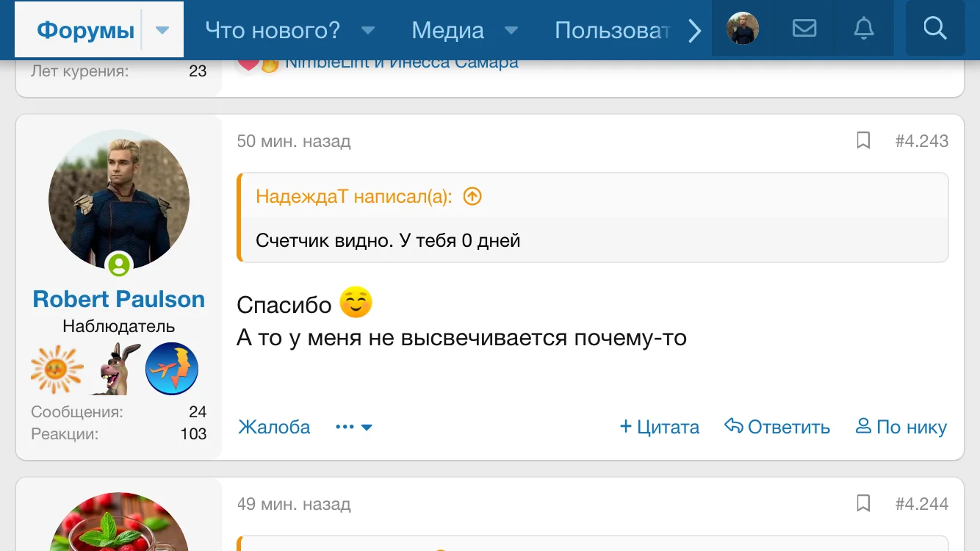Expand the Медиа dropdown arrow

pos(511,30)
